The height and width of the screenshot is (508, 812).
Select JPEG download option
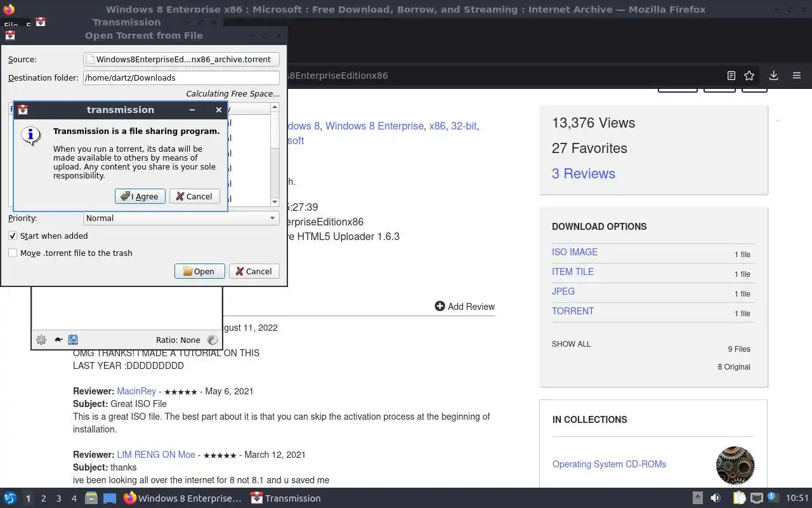[563, 291]
